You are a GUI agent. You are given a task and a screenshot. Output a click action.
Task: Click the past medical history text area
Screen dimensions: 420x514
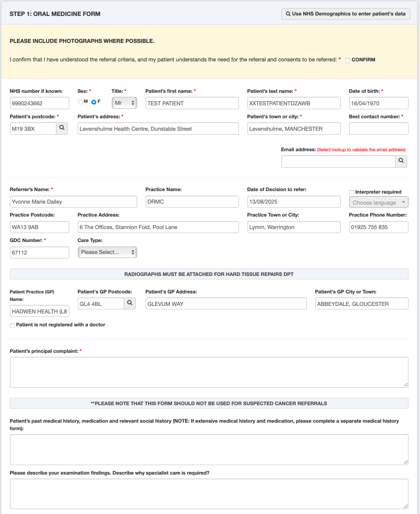209,450
